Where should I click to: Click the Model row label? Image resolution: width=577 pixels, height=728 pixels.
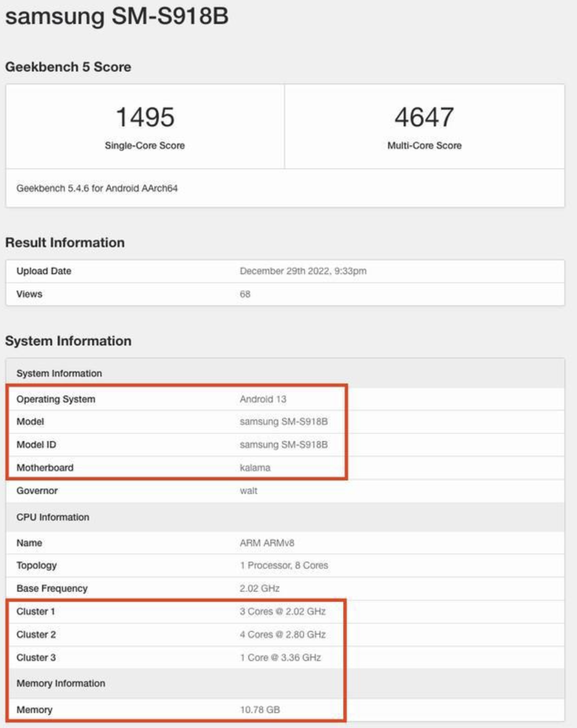pos(30,422)
